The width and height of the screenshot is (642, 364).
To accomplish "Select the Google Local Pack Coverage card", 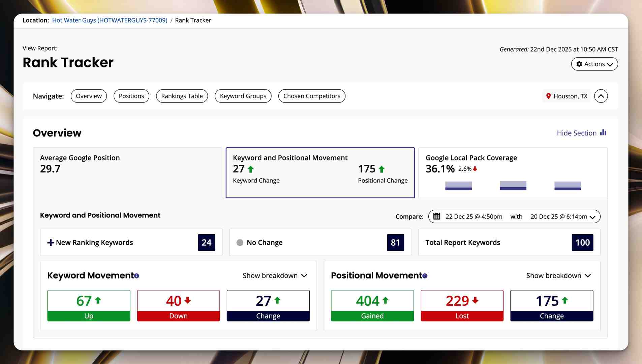I will tap(513, 172).
